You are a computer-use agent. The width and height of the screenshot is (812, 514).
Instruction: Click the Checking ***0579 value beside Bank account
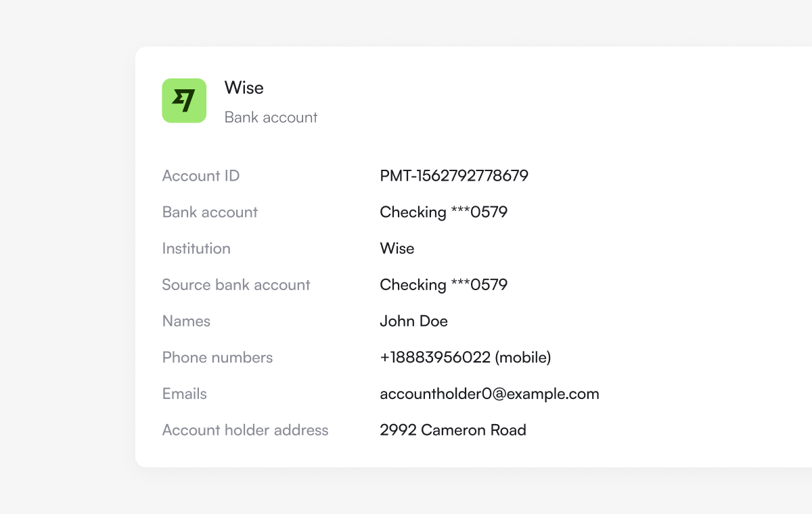click(444, 212)
